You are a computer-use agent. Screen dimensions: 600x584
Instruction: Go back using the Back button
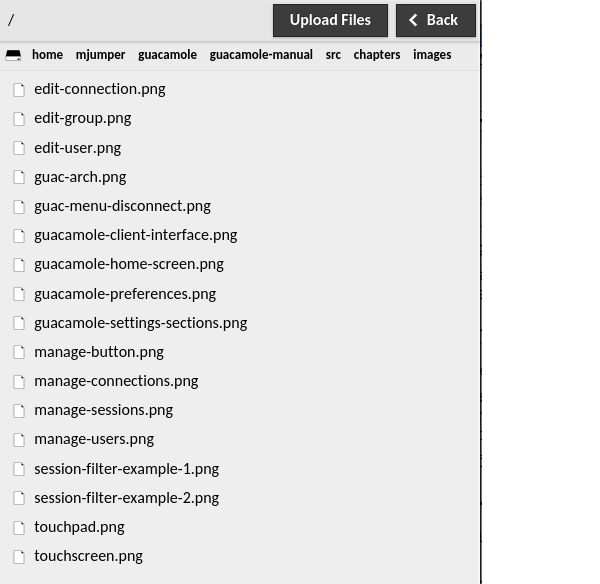436,20
